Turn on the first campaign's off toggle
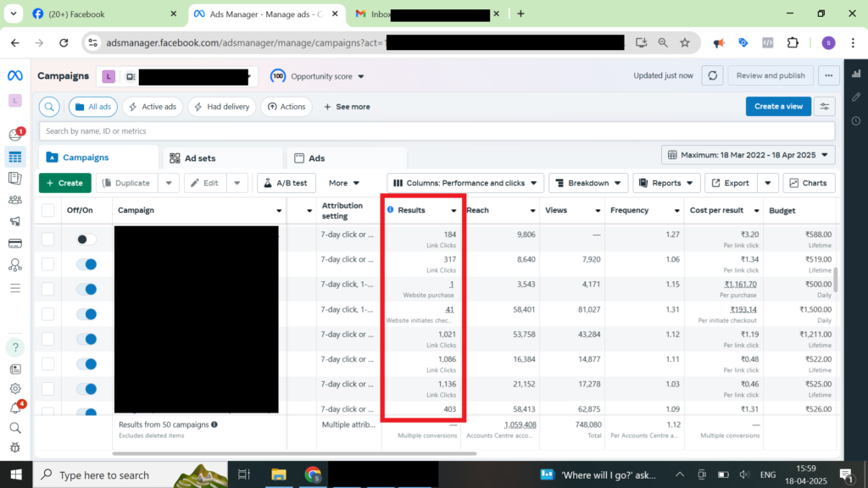The width and height of the screenshot is (868, 488). pos(86,240)
